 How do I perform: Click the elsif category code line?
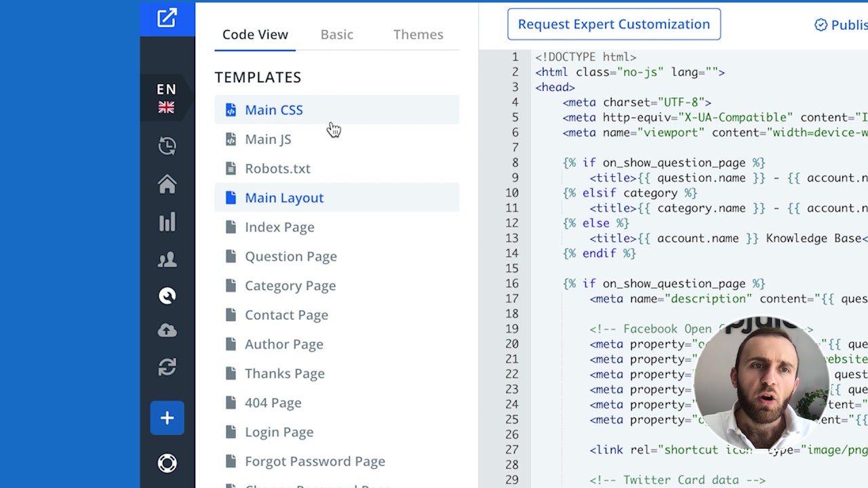(630, 193)
